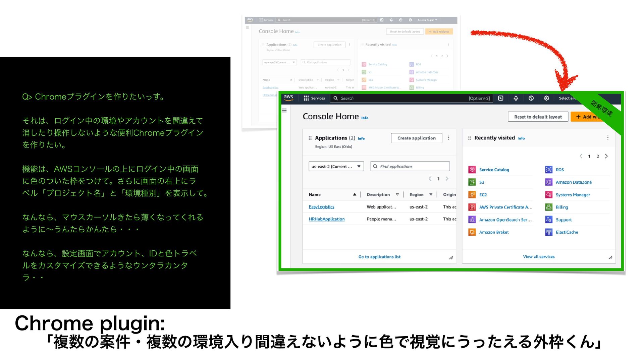Open Applications widget three-dot menu
Image resolution: width=644 pixels, height=362 pixels.
click(x=448, y=138)
